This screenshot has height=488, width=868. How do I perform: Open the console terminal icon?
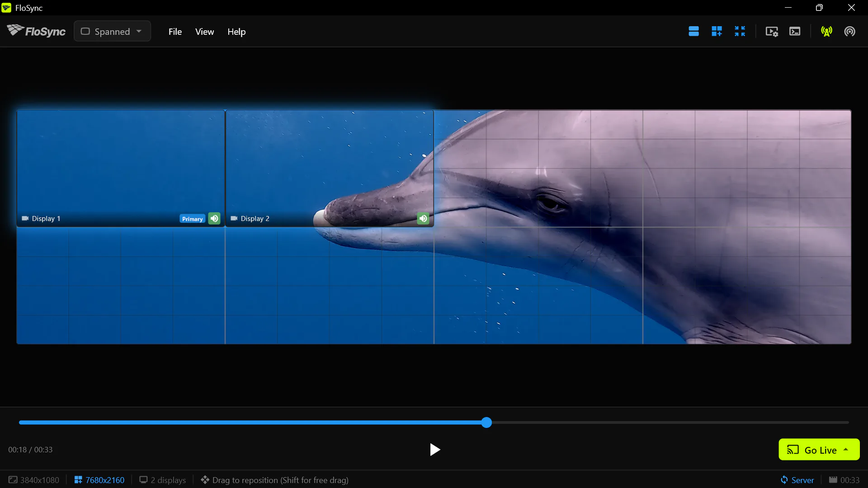[x=795, y=31]
